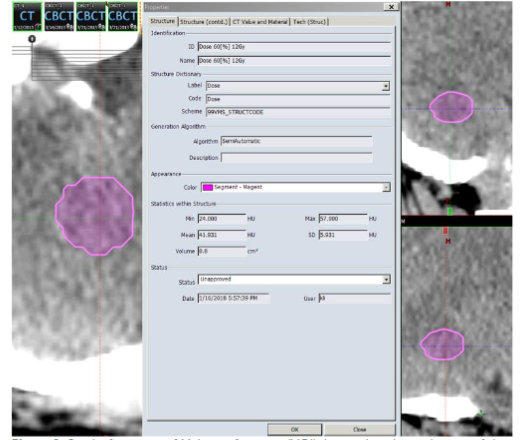Open the Tech (Struc) tab

[309, 22]
